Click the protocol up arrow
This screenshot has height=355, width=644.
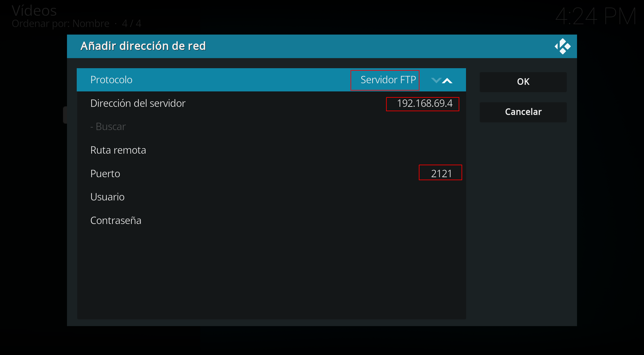447,80
